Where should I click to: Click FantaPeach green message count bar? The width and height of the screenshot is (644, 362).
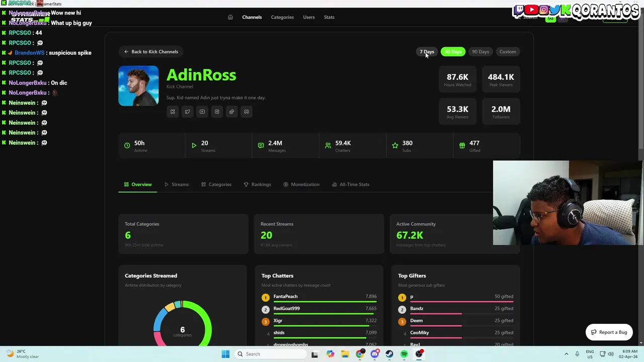(x=325, y=302)
